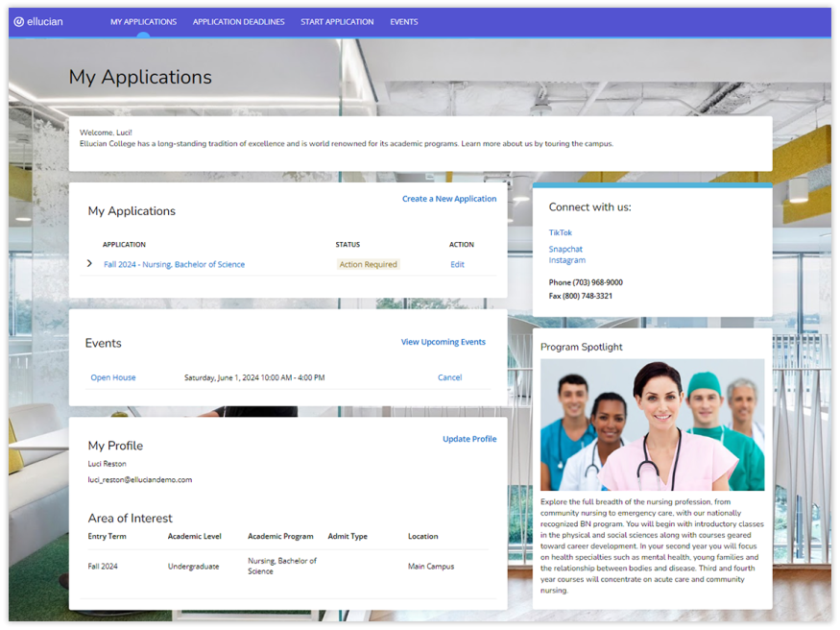Open the Snapchat link
This screenshot has height=630, width=840.
pos(565,249)
